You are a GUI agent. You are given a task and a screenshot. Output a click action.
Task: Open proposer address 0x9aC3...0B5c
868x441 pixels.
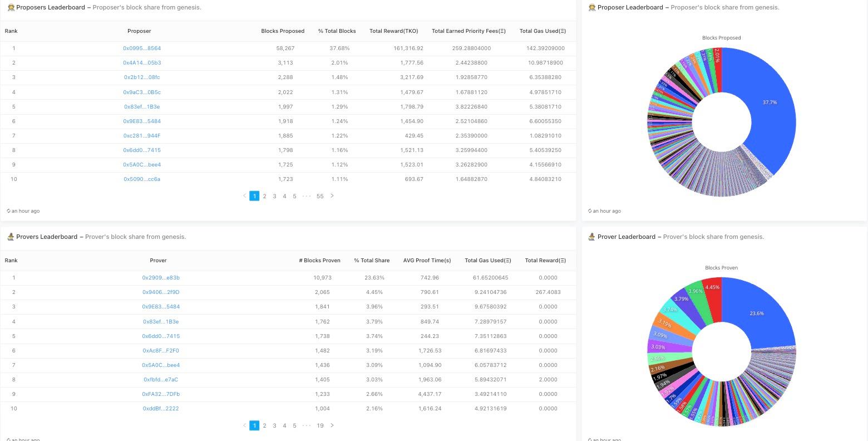[x=142, y=92]
